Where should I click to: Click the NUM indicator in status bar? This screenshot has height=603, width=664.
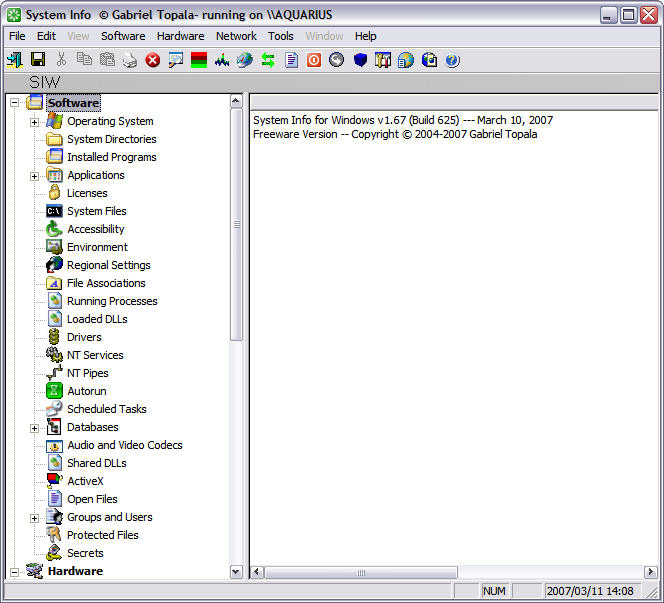point(494,591)
